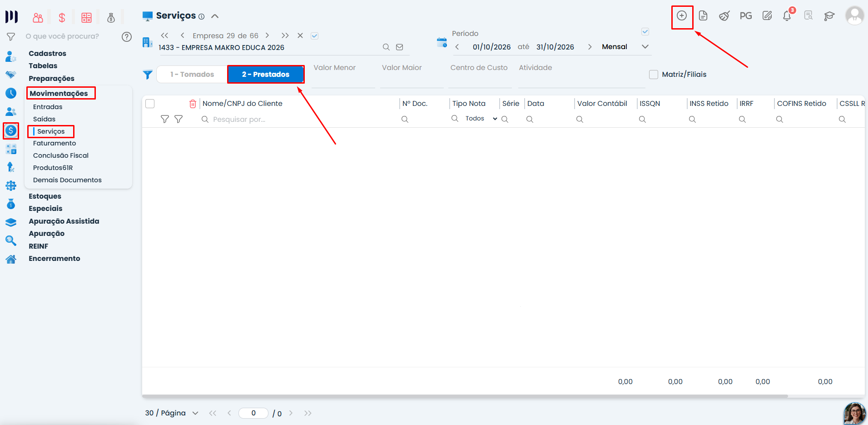868x425 pixels.
Task: Open Faturamento in the menu
Action: tap(55, 143)
